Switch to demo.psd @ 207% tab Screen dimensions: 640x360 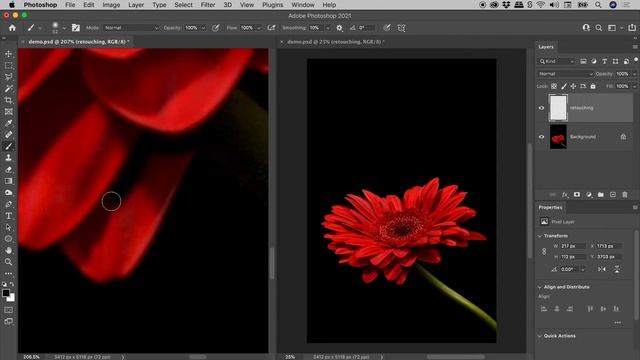coord(79,42)
